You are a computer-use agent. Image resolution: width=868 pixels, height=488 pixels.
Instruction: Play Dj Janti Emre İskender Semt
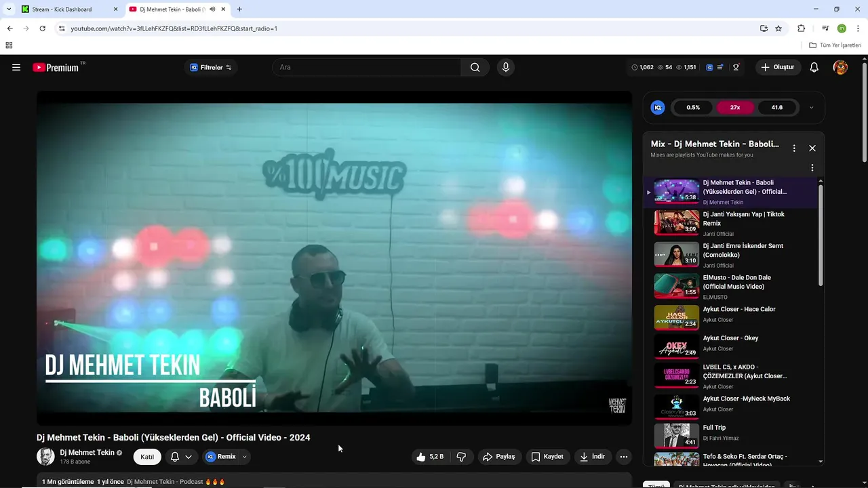pos(731,255)
